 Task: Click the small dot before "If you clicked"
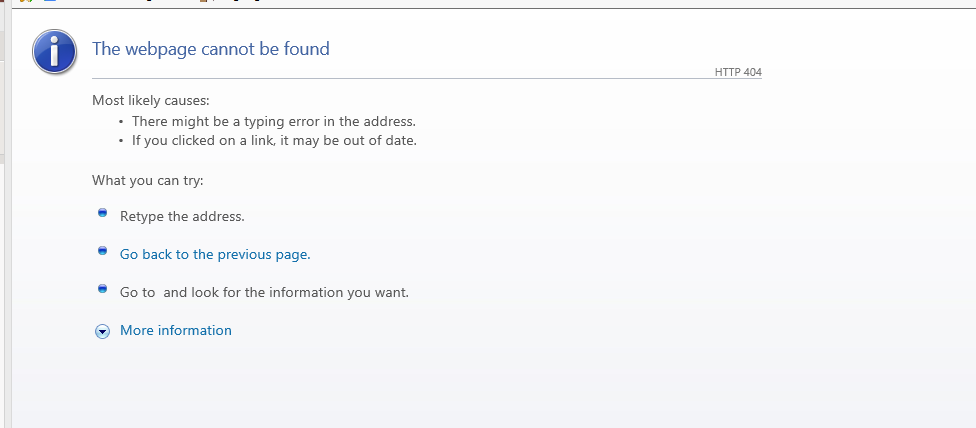point(121,141)
